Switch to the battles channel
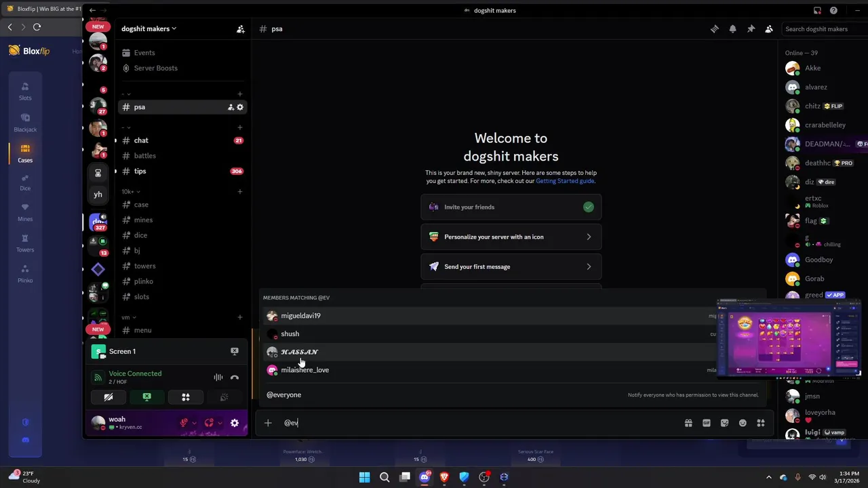This screenshot has width=868, height=488. click(182, 156)
